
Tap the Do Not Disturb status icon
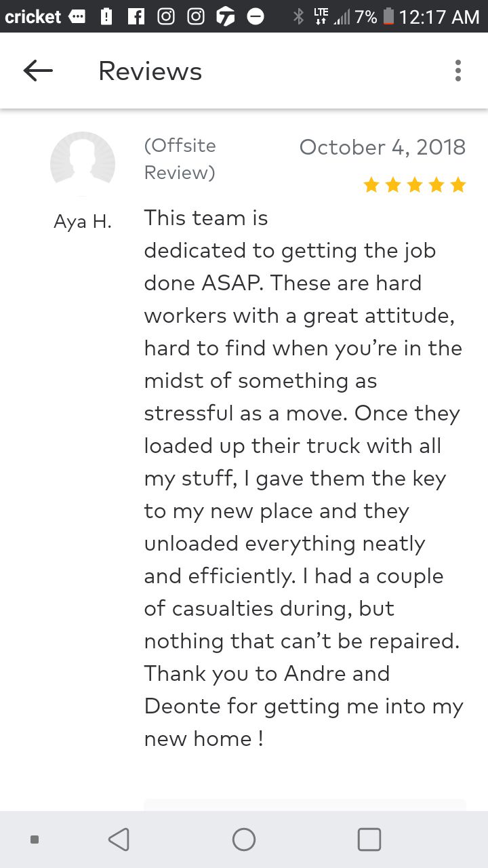click(256, 16)
